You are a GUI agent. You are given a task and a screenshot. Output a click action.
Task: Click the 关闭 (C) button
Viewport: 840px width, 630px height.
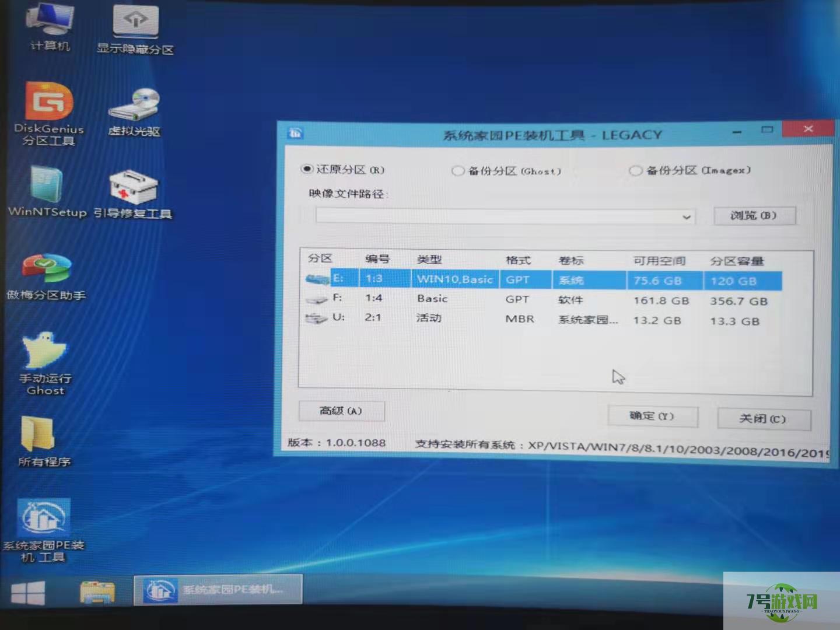(763, 419)
